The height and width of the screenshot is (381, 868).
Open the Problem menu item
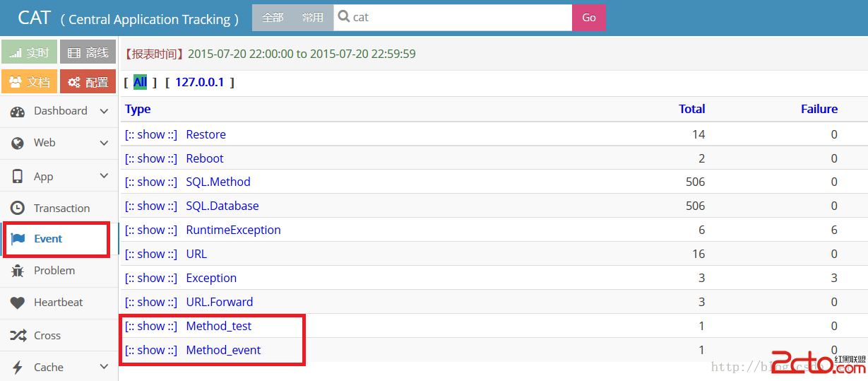(59, 271)
